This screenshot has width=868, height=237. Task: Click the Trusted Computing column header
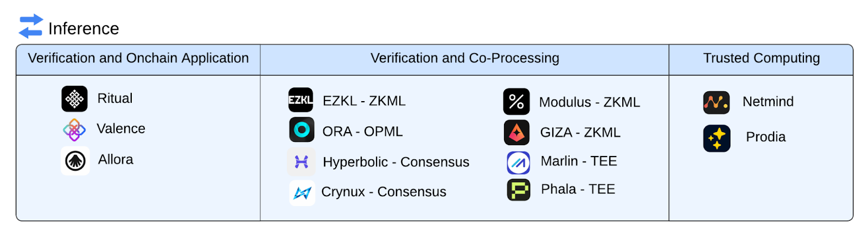click(761, 58)
